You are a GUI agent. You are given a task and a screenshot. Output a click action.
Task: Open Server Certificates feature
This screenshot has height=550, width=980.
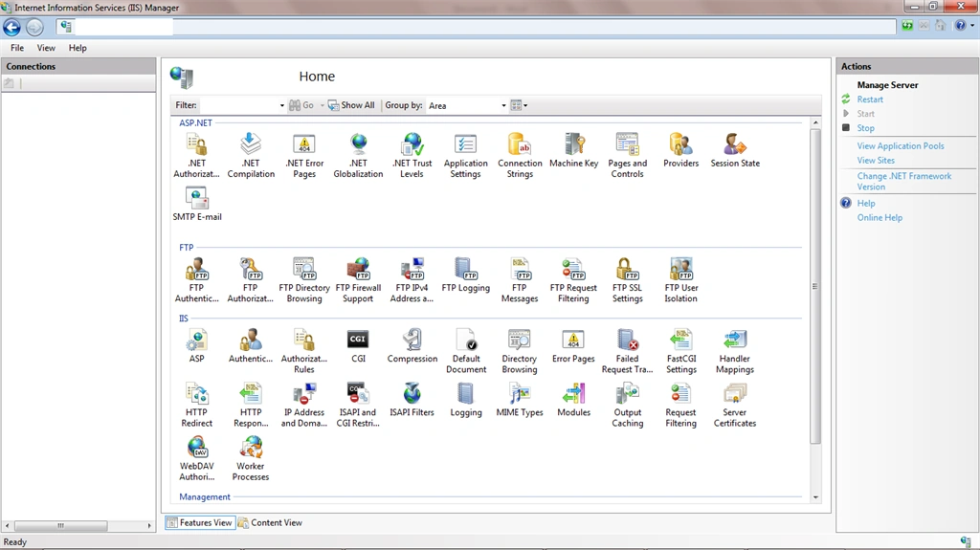(x=735, y=405)
